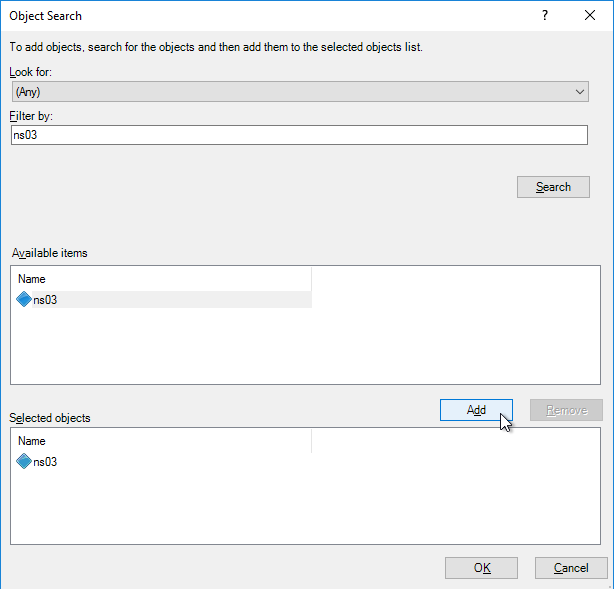Focus the Filter by text field containing ns03
Screen dimensions: 614x589
point(300,135)
